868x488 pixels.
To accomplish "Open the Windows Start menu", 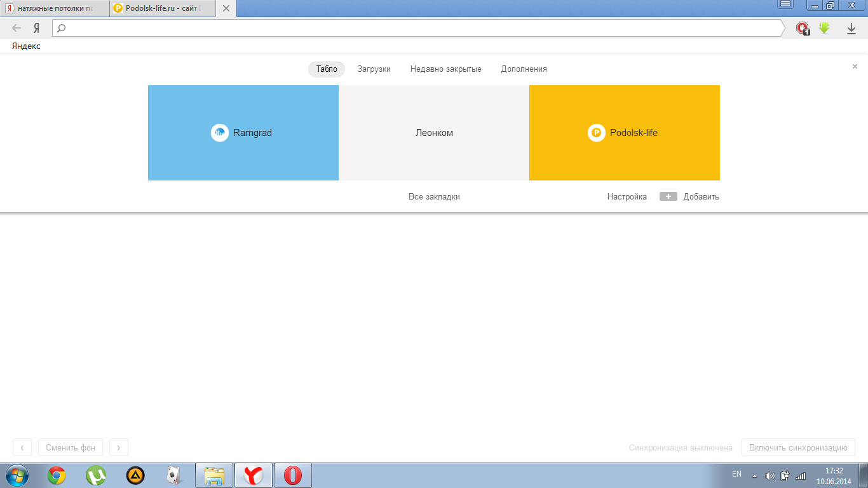I will [16, 475].
